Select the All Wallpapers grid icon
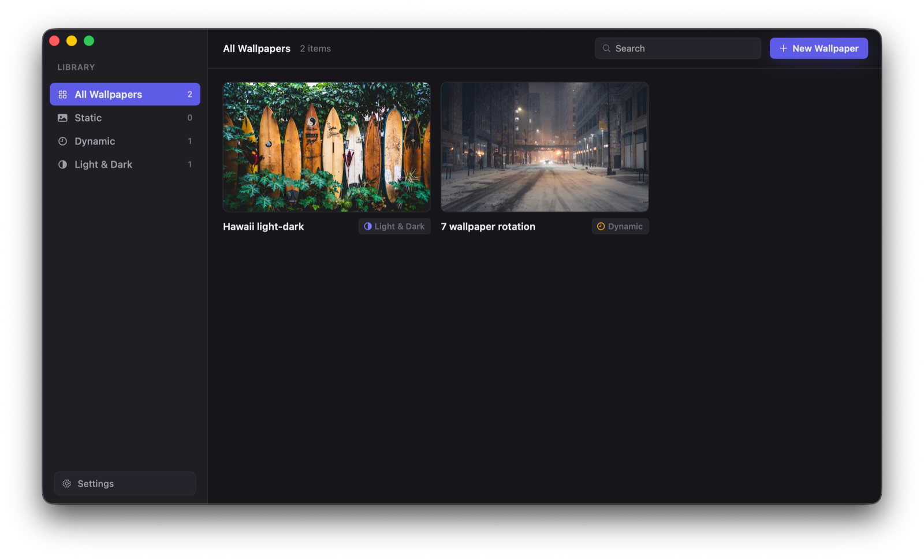 (62, 94)
